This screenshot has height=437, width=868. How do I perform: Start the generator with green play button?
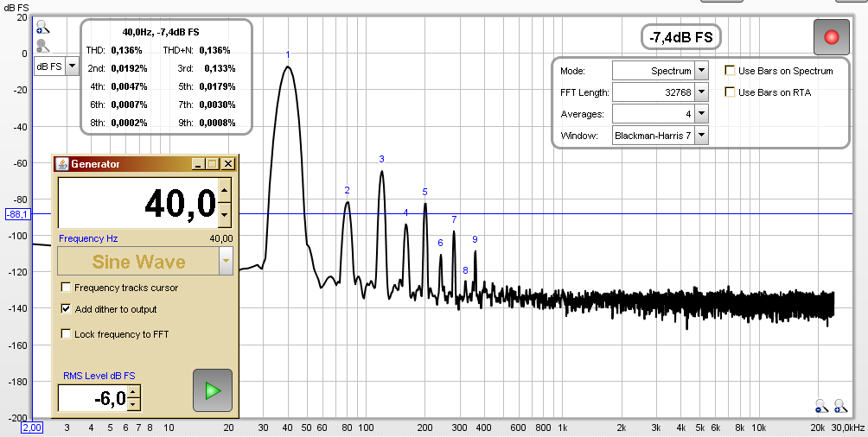click(212, 389)
